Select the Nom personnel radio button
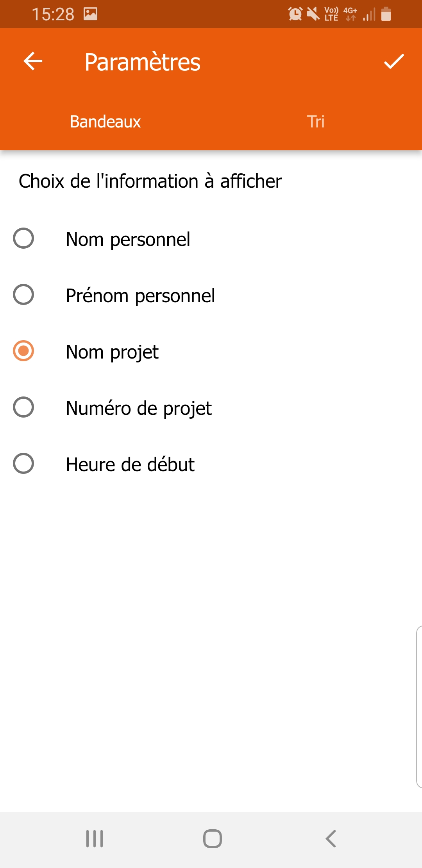 pos(23,239)
